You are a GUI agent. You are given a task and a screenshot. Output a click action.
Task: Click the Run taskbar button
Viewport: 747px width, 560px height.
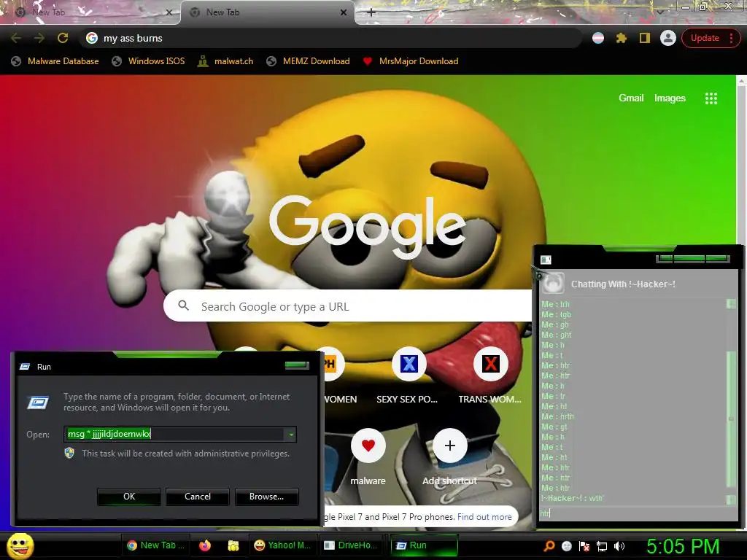tap(424, 545)
